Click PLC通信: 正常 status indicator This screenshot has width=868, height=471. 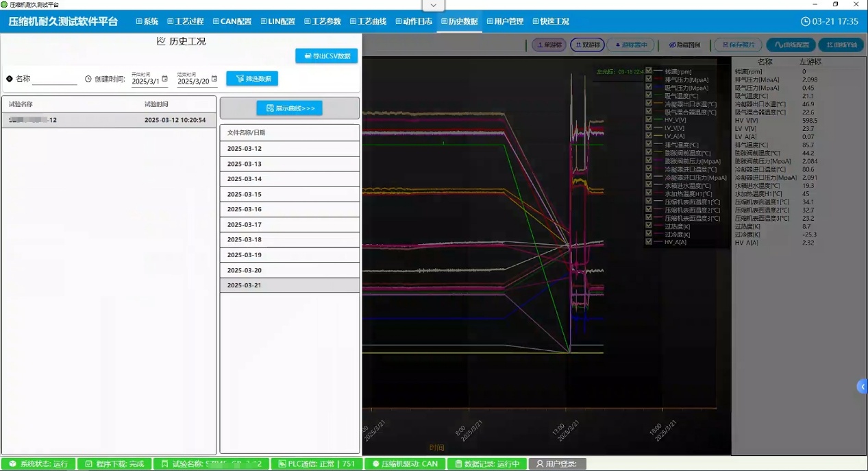(x=317, y=464)
